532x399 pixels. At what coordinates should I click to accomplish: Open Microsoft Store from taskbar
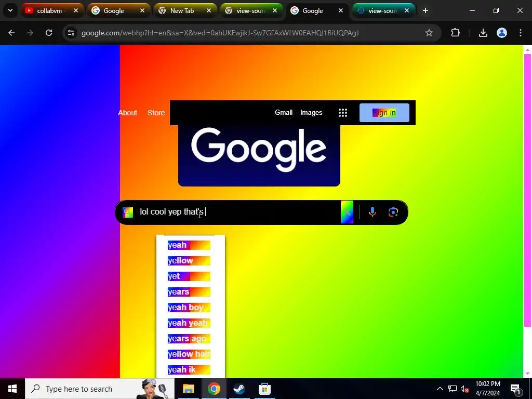pyautogui.click(x=264, y=389)
